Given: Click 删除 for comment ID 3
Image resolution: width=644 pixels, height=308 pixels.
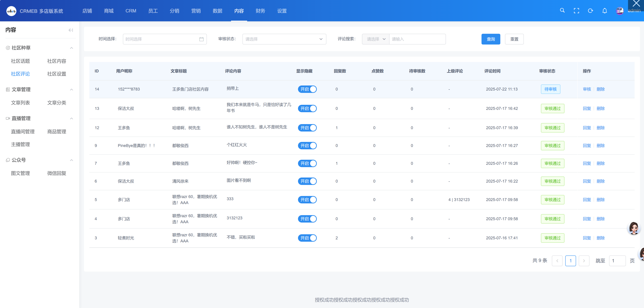Looking at the screenshot, I should tap(601, 238).
